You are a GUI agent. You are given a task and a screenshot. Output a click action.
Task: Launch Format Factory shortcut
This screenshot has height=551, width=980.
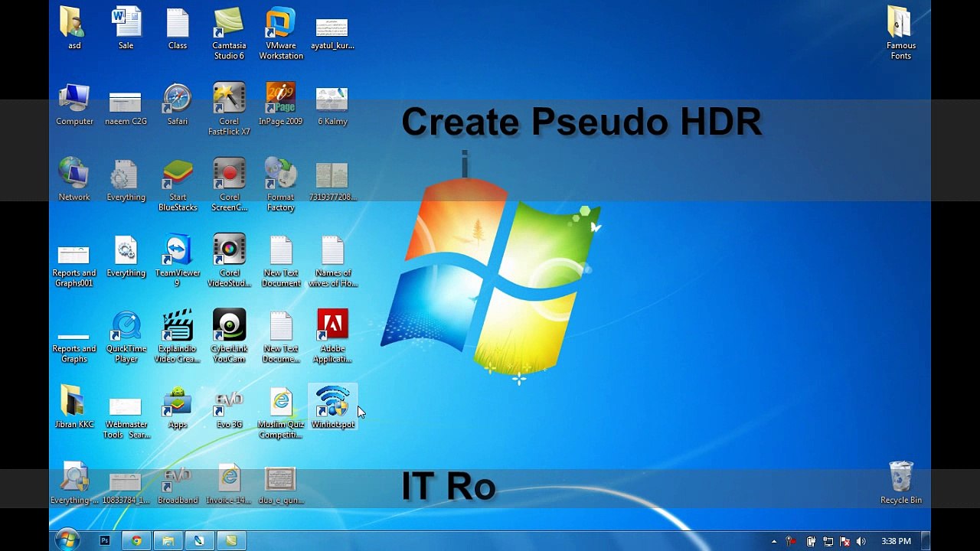tap(281, 184)
